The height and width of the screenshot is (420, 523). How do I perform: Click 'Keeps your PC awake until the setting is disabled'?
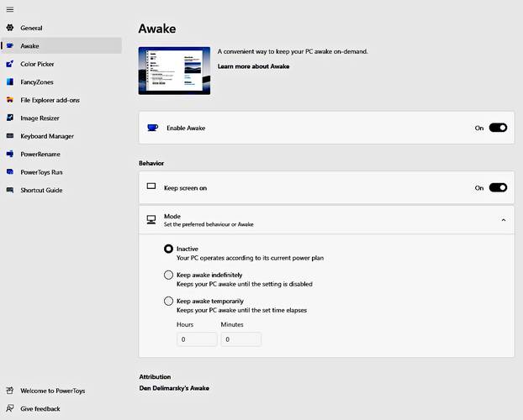coord(245,284)
